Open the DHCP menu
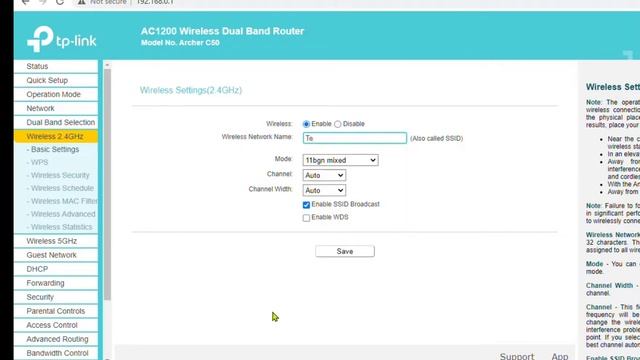The height and width of the screenshot is (360, 640). point(56,269)
